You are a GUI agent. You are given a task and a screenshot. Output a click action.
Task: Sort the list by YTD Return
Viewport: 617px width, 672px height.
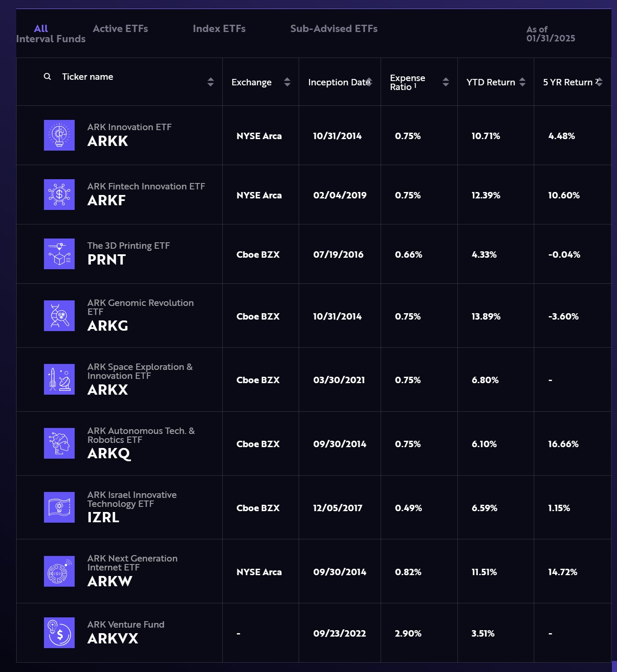coord(523,82)
